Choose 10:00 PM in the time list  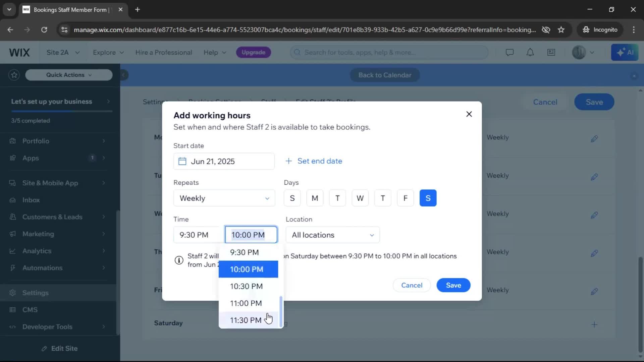point(248,269)
